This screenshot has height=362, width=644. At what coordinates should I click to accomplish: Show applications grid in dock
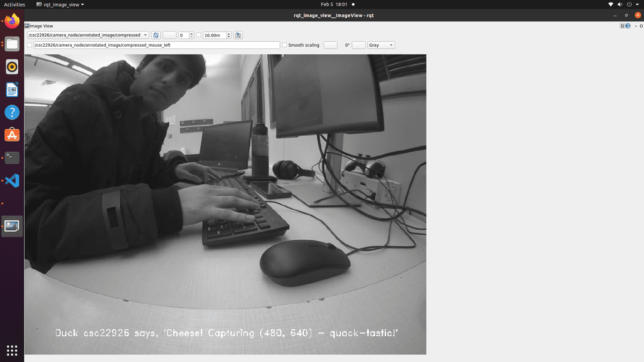(12, 350)
